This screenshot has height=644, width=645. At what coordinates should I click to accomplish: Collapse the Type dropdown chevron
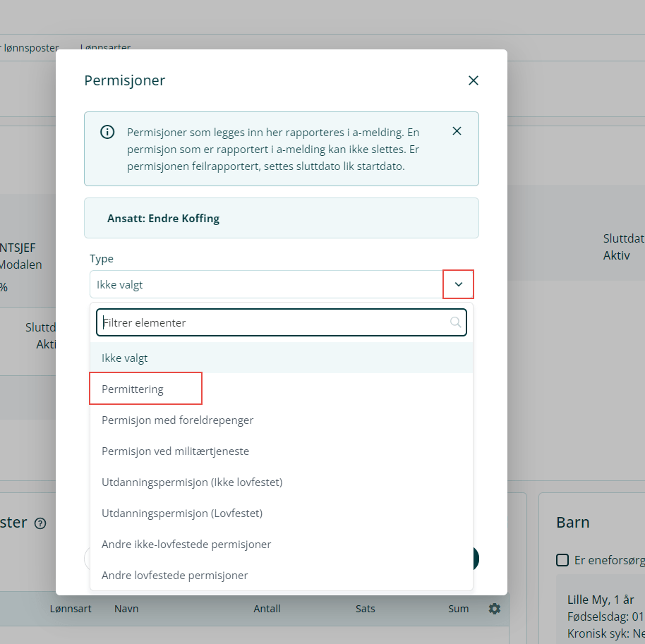point(458,284)
